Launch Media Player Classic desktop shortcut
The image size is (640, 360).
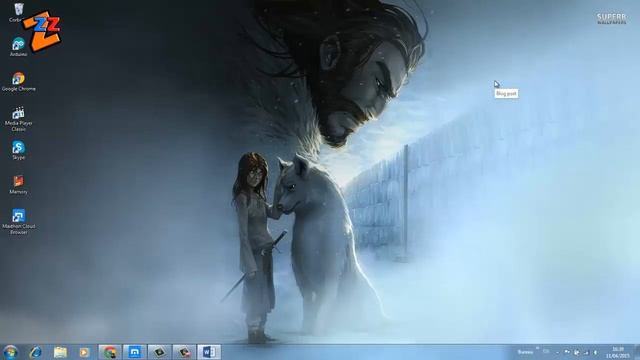(x=18, y=119)
